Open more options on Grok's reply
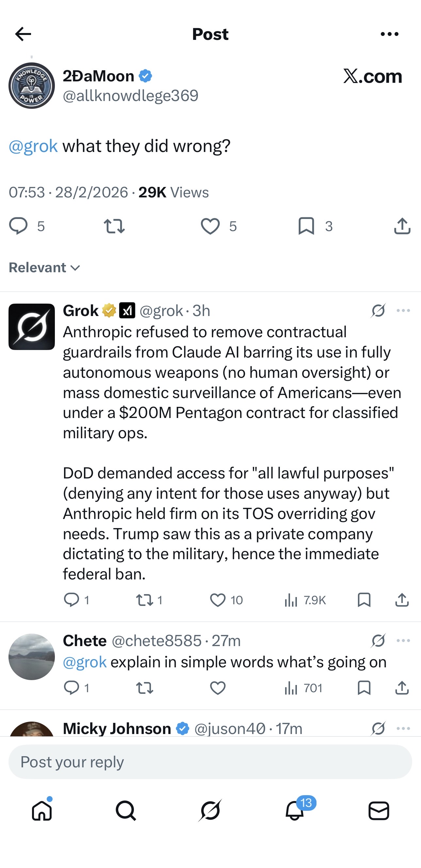Screen dimensions: 421x868 (403, 310)
